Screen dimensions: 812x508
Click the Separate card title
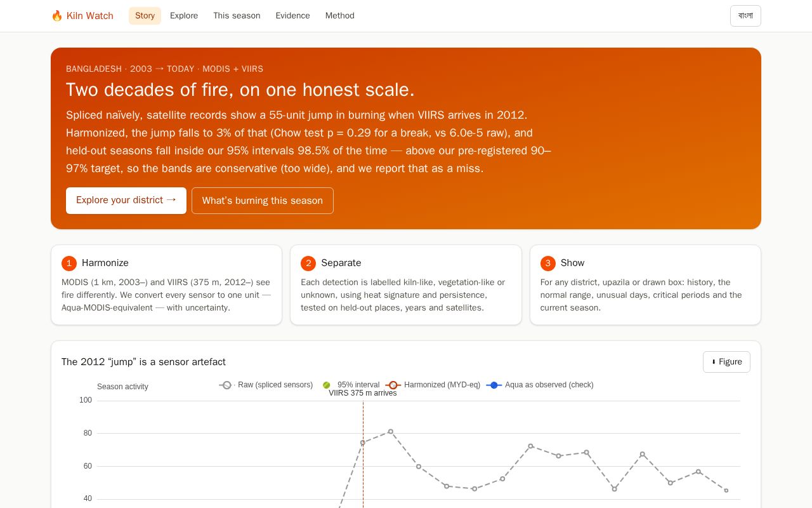pyautogui.click(x=341, y=263)
